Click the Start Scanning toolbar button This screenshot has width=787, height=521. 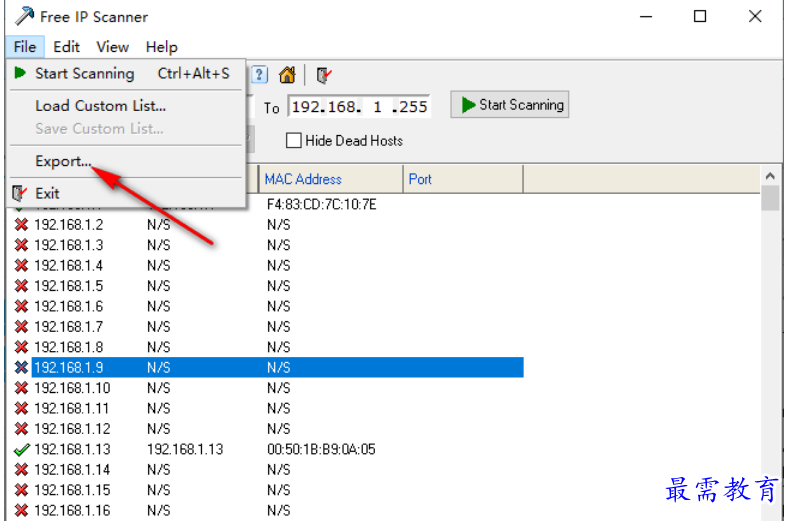[x=509, y=105]
